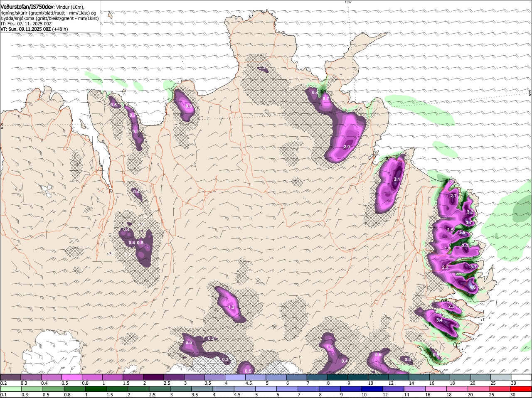Pick the 4–4.5 lavender snow legend swatch
This screenshot has height=398, width=532.
point(235,377)
